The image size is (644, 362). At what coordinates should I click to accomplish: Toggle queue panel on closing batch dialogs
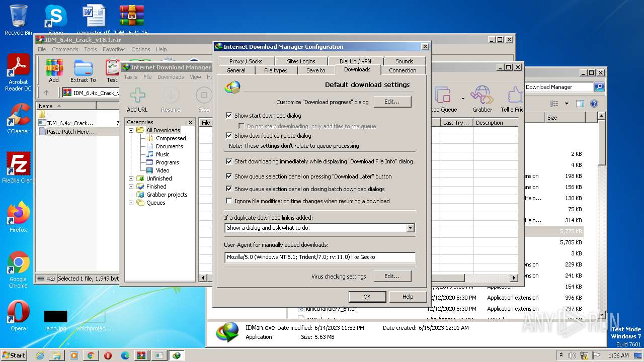[229, 189]
